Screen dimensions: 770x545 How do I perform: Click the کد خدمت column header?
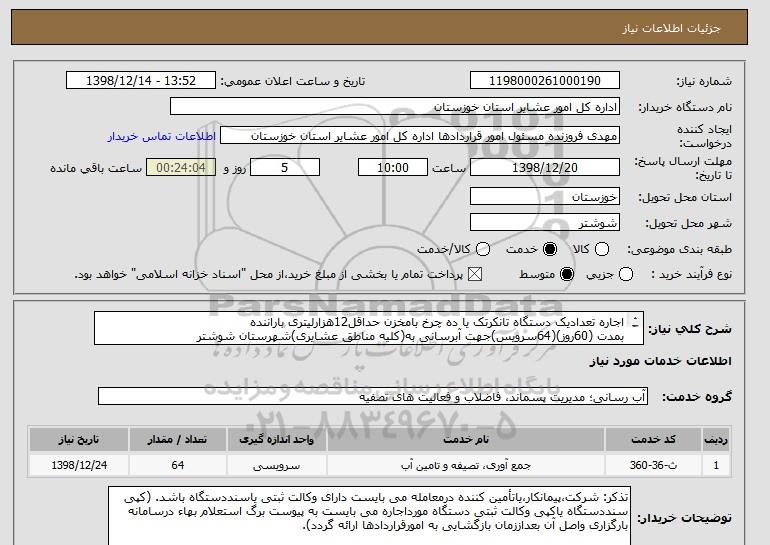(x=653, y=439)
